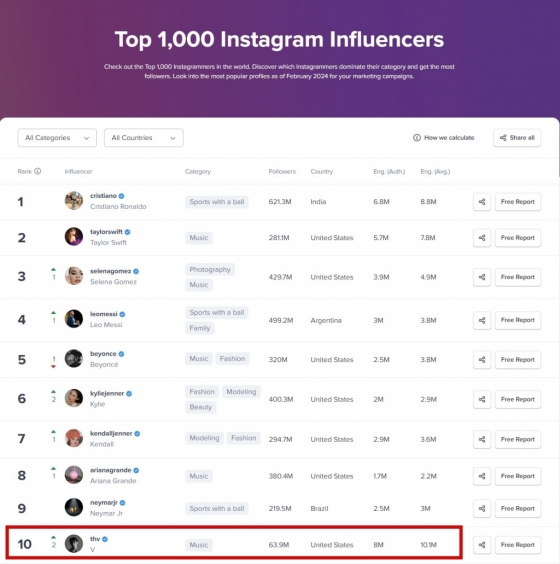
Task: Open arianagrande profile link
Action: coord(110,470)
